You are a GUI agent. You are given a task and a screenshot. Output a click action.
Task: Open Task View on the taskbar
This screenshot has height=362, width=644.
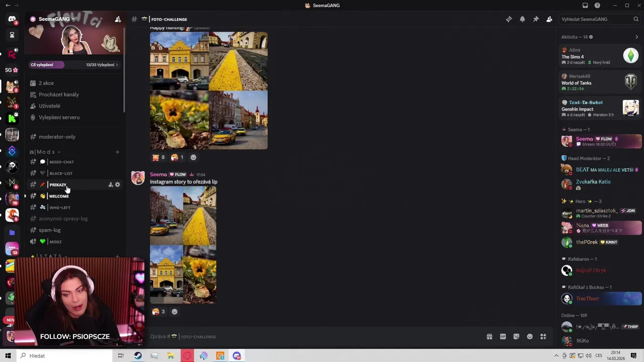tap(121, 355)
